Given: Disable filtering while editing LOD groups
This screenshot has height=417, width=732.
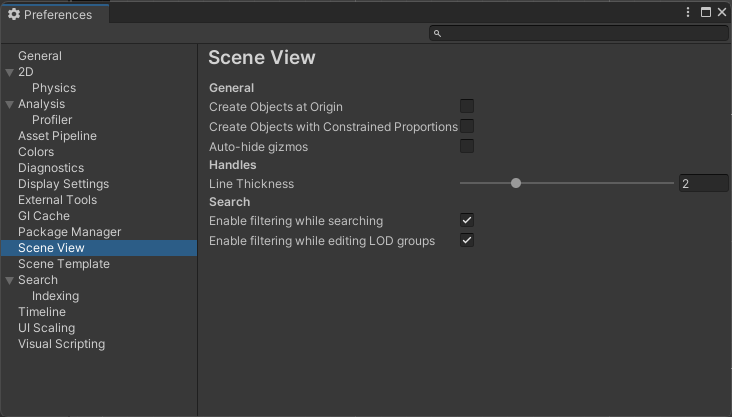Looking at the screenshot, I should (467, 241).
